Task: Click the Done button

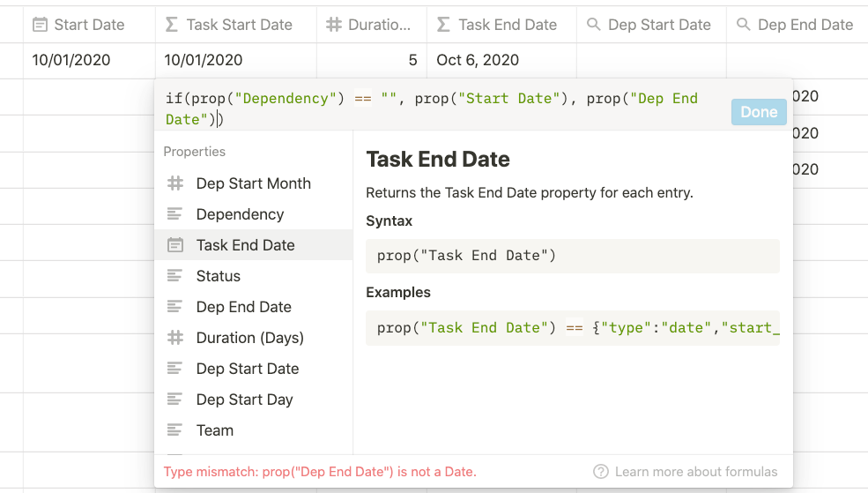Action: point(758,112)
